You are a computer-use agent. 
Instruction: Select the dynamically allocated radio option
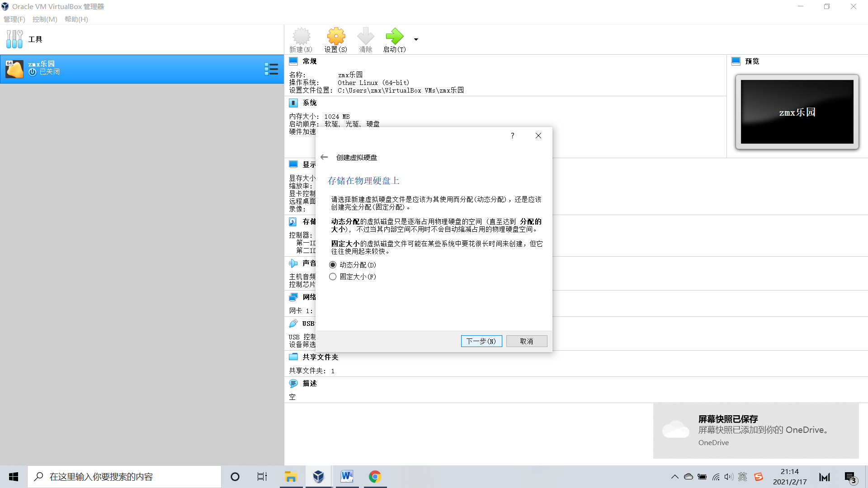(333, 265)
